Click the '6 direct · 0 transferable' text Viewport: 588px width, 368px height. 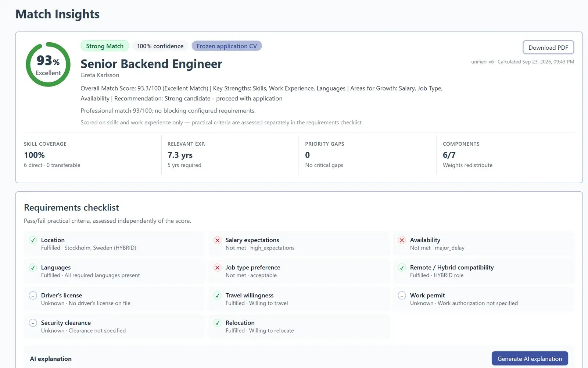(x=52, y=165)
